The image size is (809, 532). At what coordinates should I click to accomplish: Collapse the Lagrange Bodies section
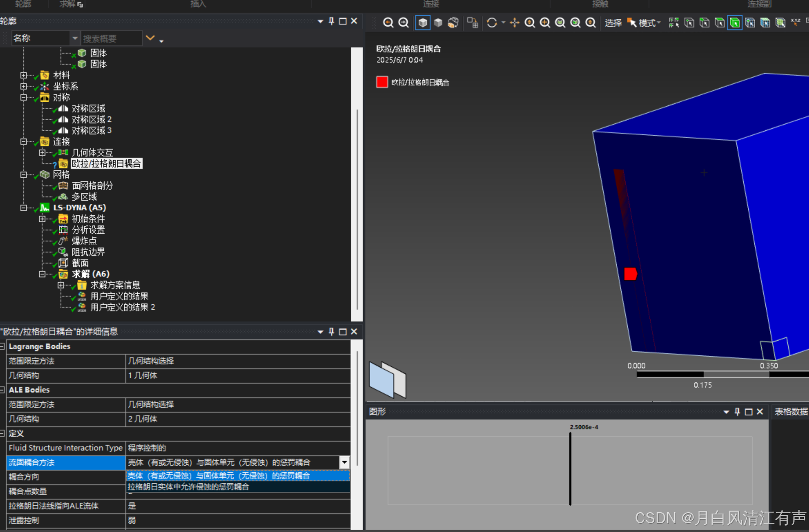(x=2, y=346)
